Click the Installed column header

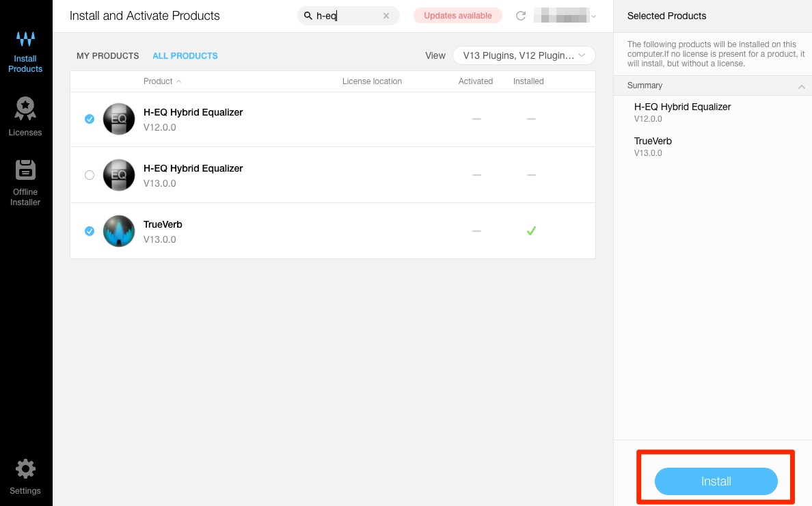click(x=528, y=81)
